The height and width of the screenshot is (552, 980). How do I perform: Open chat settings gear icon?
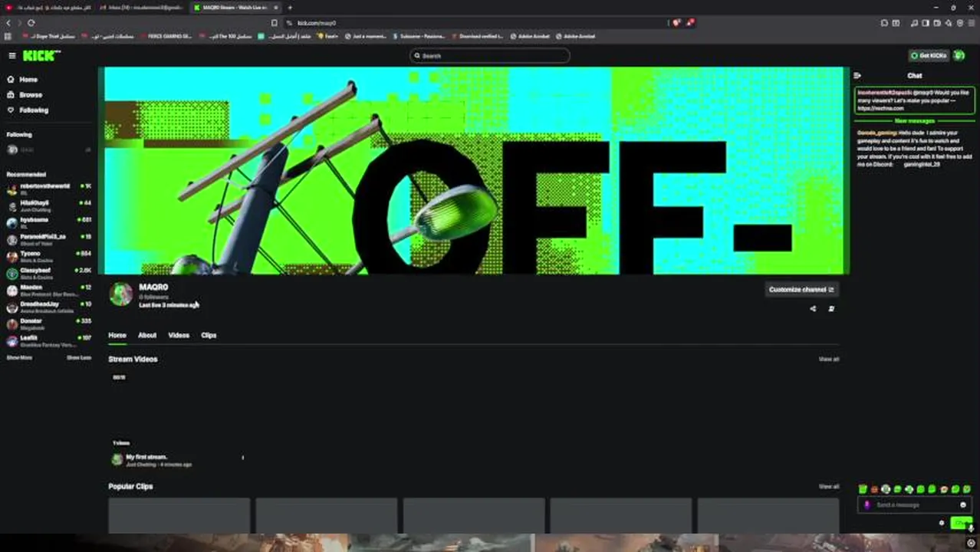point(942,523)
